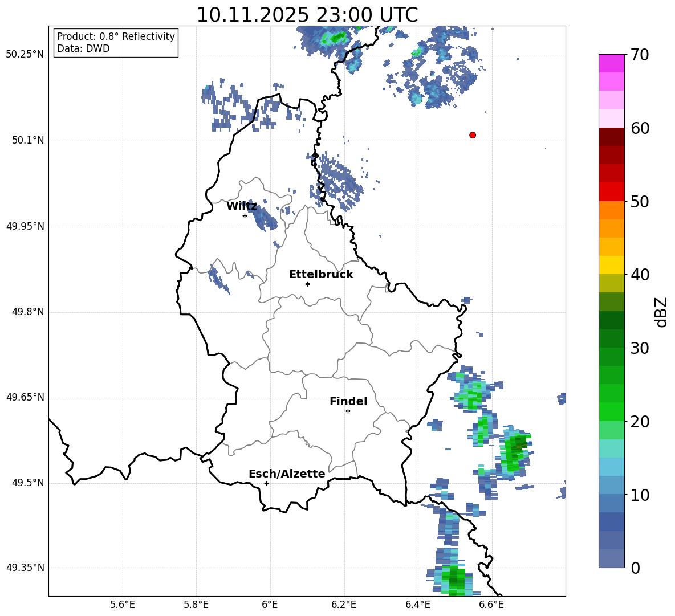The height and width of the screenshot is (616, 675).
Task: Click the colorbar tick label 60
Action: (x=640, y=128)
